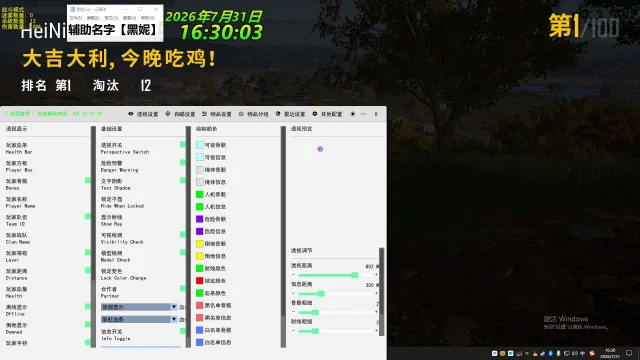
Task: Click the 基础设置 column scrollbar
Action: click(189, 237)
